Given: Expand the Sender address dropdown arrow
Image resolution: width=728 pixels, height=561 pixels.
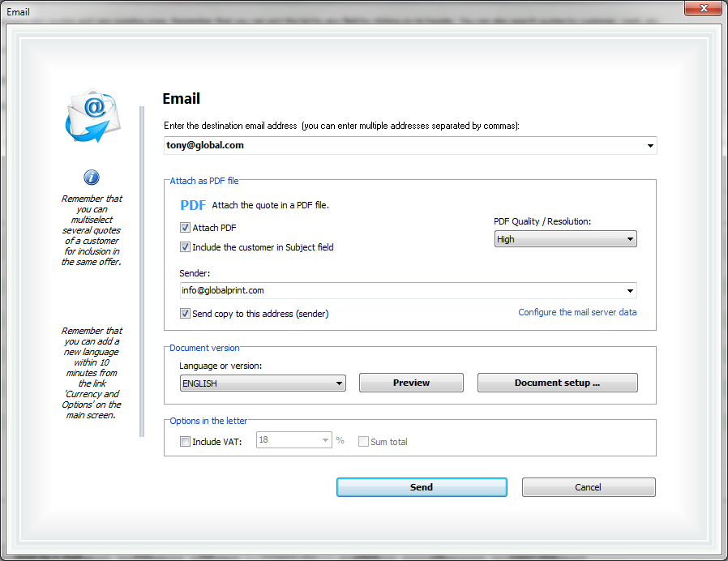Looking at the screenshot, I should point(630,291).
